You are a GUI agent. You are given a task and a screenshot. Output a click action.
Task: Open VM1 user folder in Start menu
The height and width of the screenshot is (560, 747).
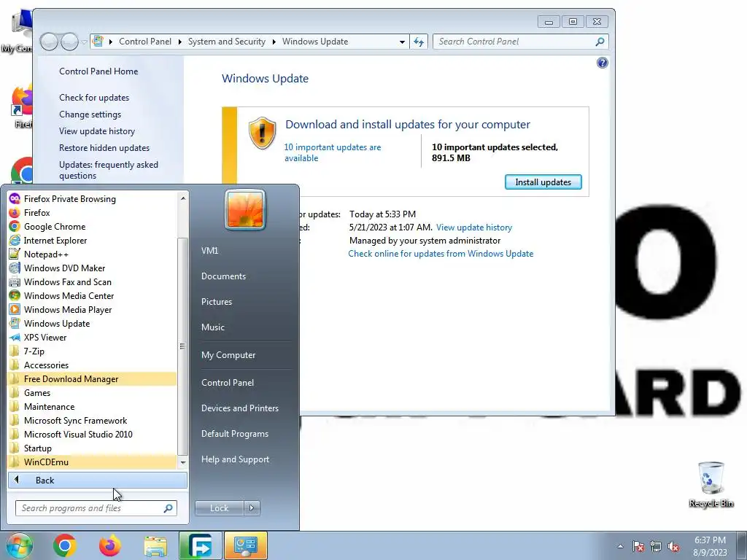209,251
